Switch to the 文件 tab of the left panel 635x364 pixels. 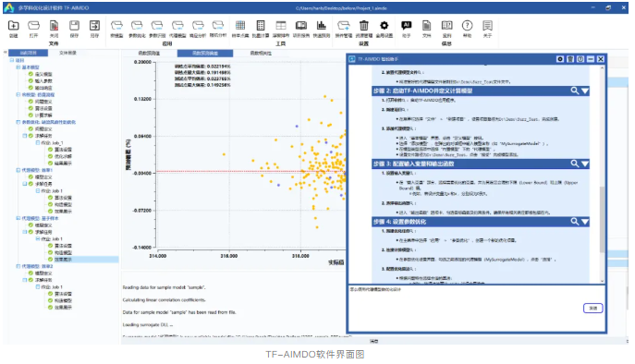click(x=67, y=53)
